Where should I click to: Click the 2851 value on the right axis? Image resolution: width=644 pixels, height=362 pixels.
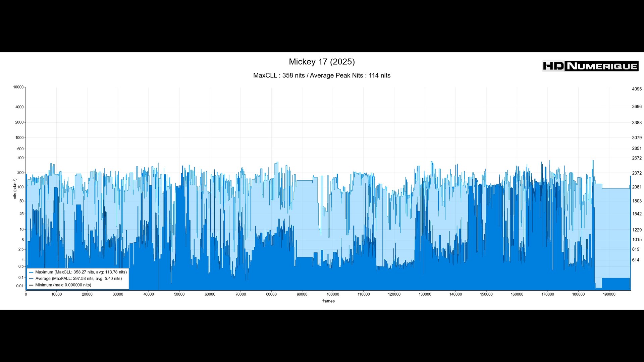pos(637,148)
